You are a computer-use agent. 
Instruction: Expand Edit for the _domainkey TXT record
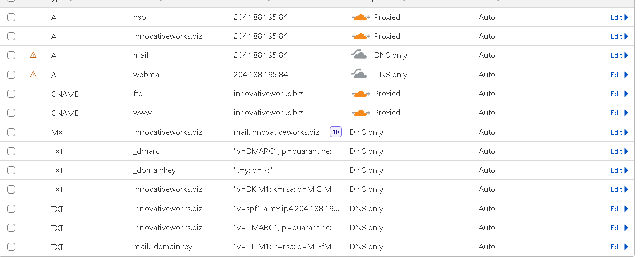[x=619, y=170]
